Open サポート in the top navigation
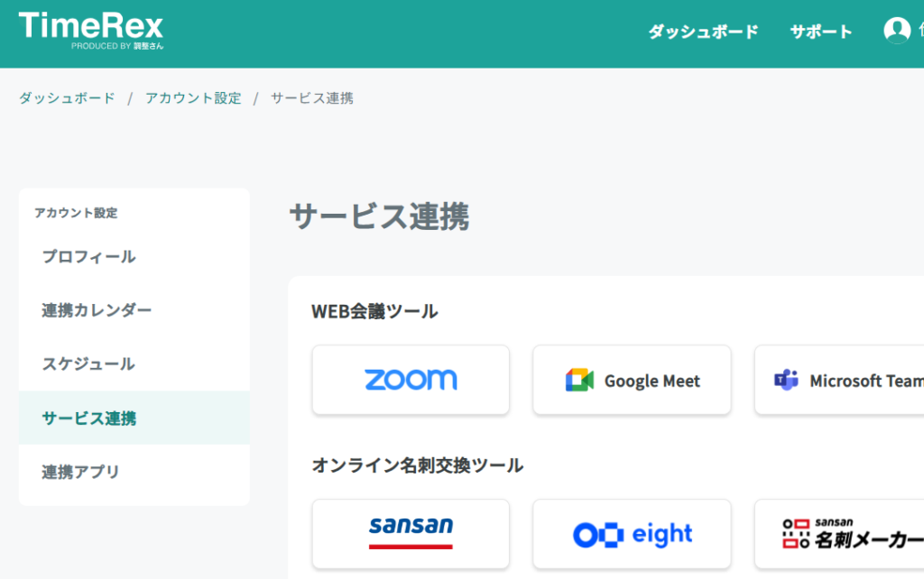The image size is (924, 579). point(821,32)
